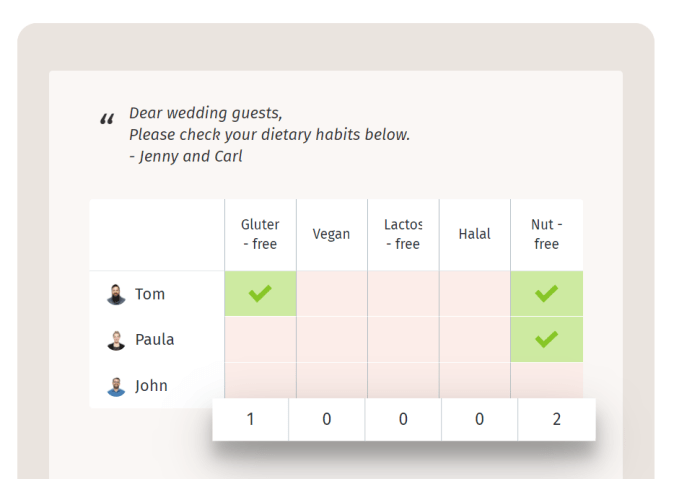
Task: Check Nut-free for John
Action: (x=546, y=380)
